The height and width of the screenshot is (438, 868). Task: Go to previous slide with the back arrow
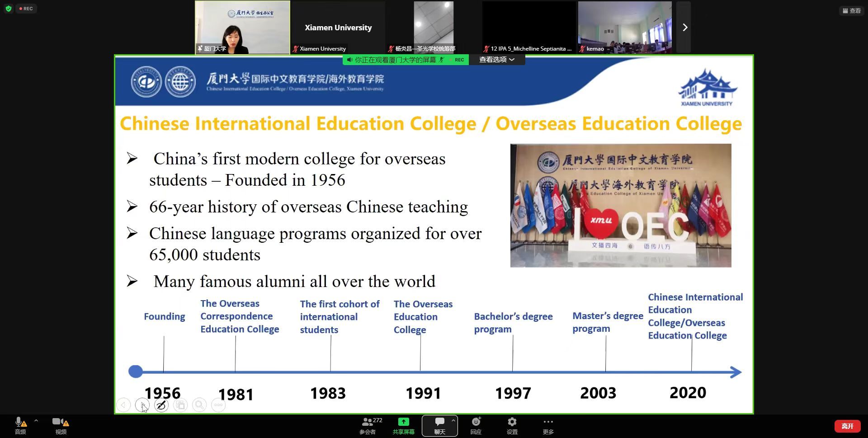(123, 405)
